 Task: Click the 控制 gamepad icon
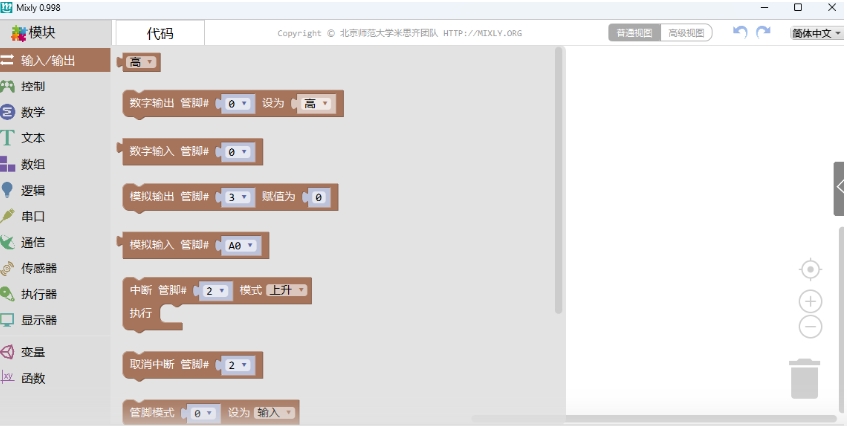8,86
